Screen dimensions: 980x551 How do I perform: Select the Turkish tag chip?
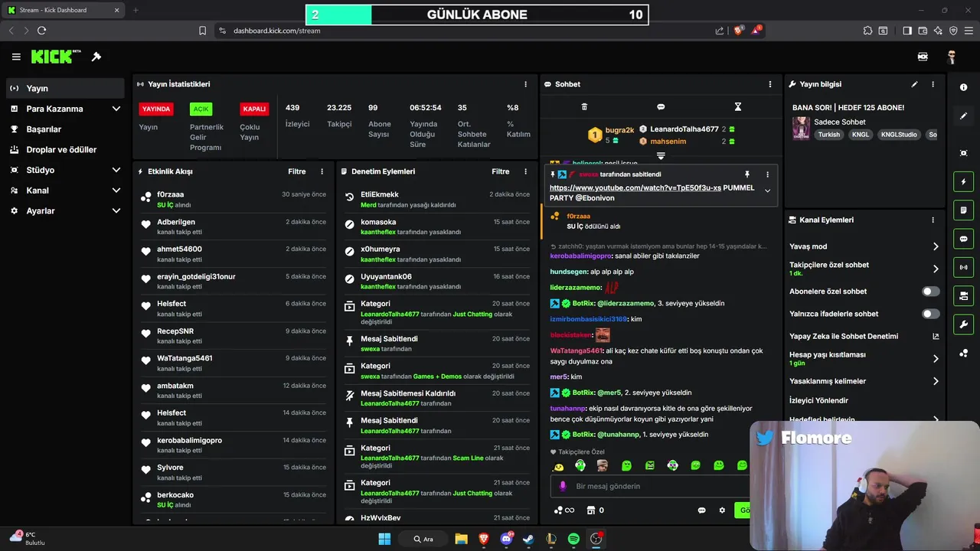[829, 135]
